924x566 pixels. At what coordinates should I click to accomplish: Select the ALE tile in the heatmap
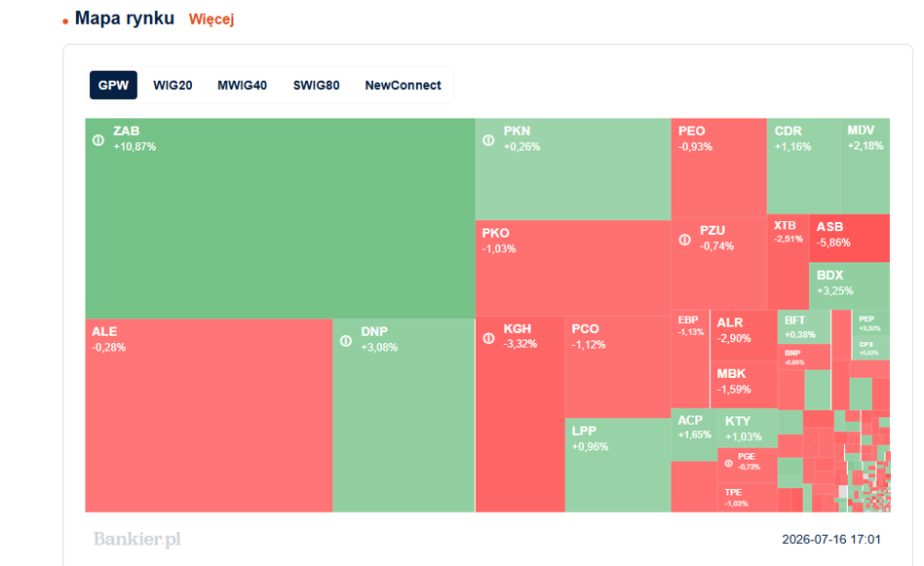tap(209, 415)
